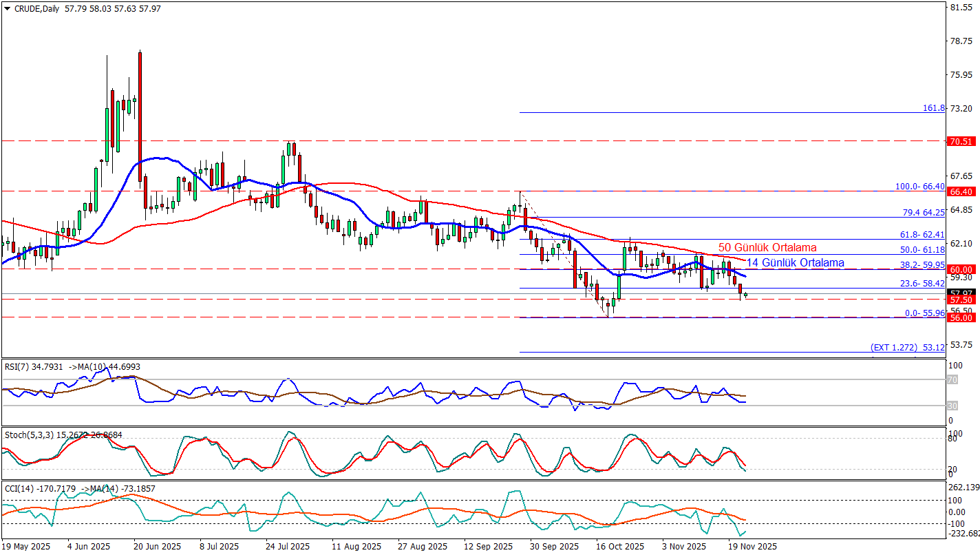Click the red 60.00 price tag

coord(960,269)
